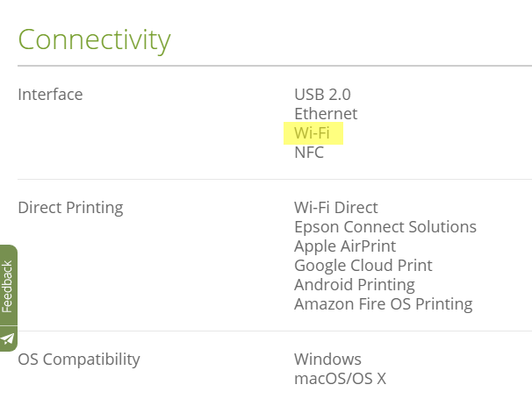Click the NFC interface entry
The image size is (532, 399).
point(309,153)
